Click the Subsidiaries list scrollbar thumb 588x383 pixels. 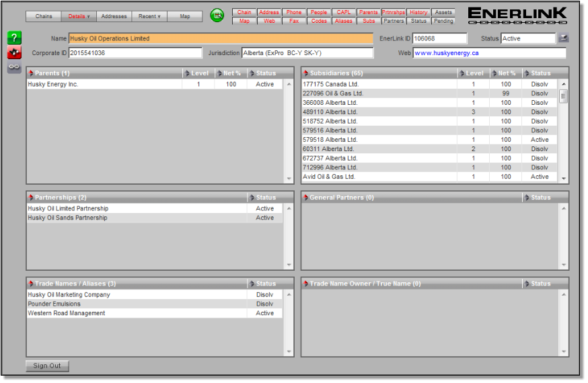pos(563,96)
